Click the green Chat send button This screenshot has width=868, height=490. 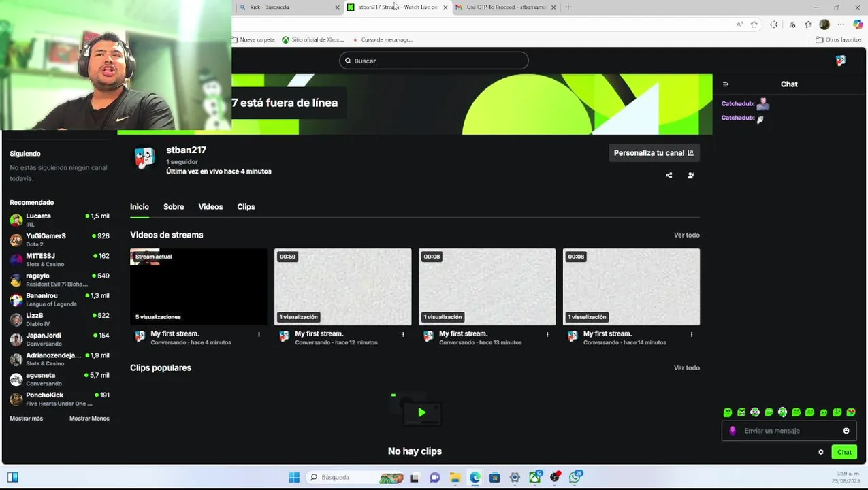coord(844,452)
